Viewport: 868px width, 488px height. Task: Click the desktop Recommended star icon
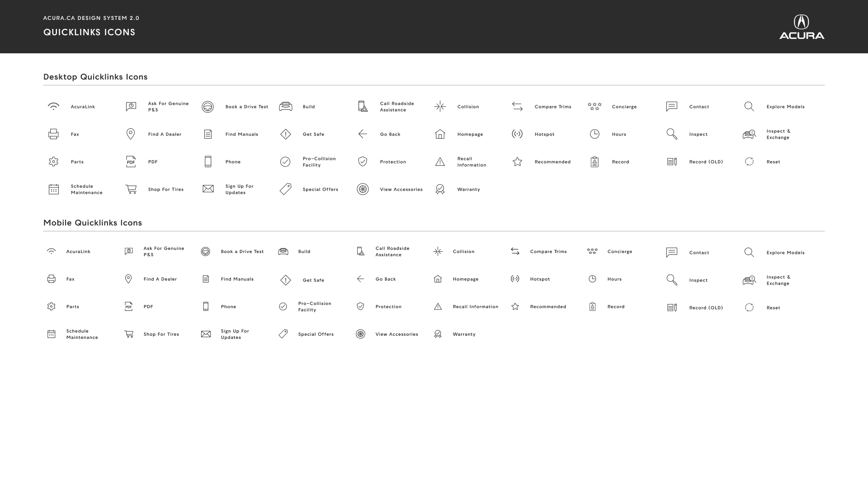pos(517,162)
